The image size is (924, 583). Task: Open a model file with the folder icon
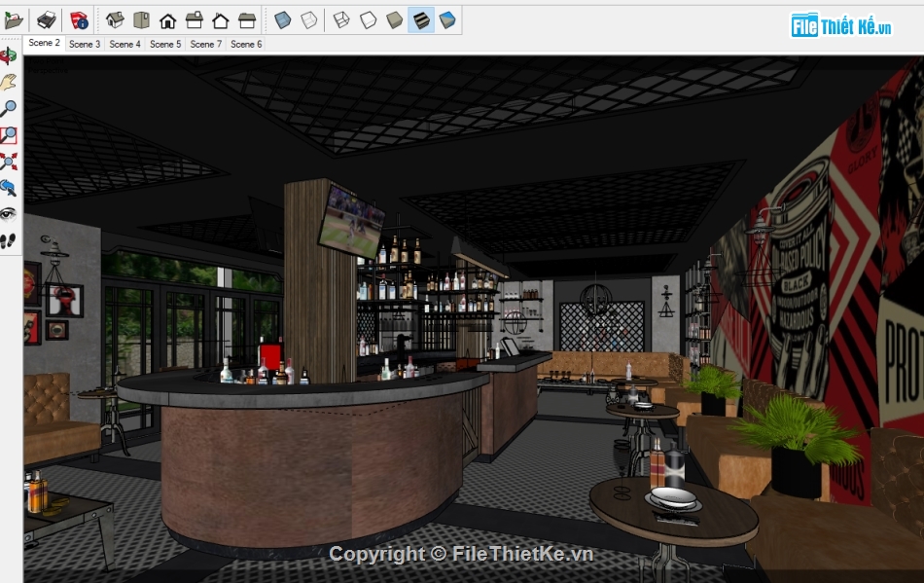click(x=13, y=20)
